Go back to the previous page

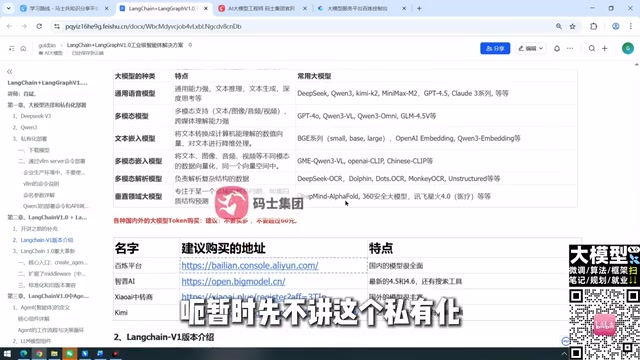tap(9, 26)
